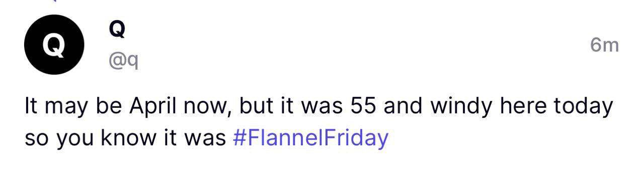Click "It may be" at post start
The image size is (644, 186).
(74, 107)
